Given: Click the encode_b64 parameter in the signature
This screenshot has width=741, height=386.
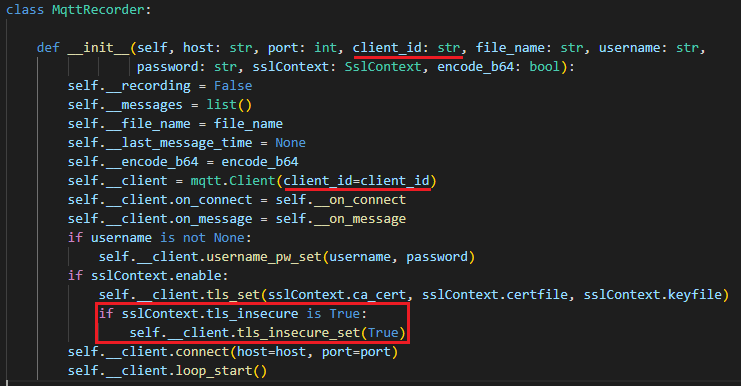Looking at the screenshot, I should coord(475,67).
